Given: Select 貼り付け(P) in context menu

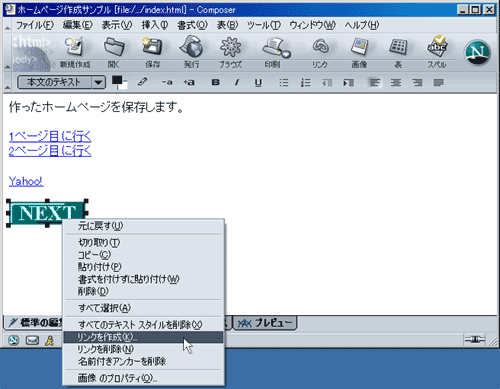Looking at the screenshot, I should [x=143, y=267].
